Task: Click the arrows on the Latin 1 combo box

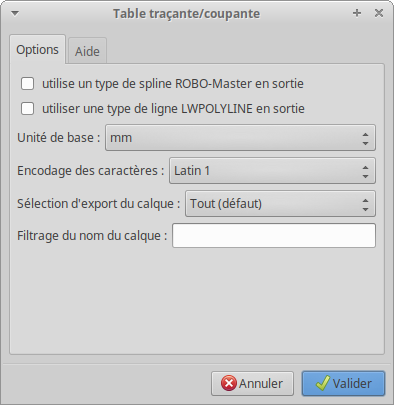Action: [x=365, y=171]
